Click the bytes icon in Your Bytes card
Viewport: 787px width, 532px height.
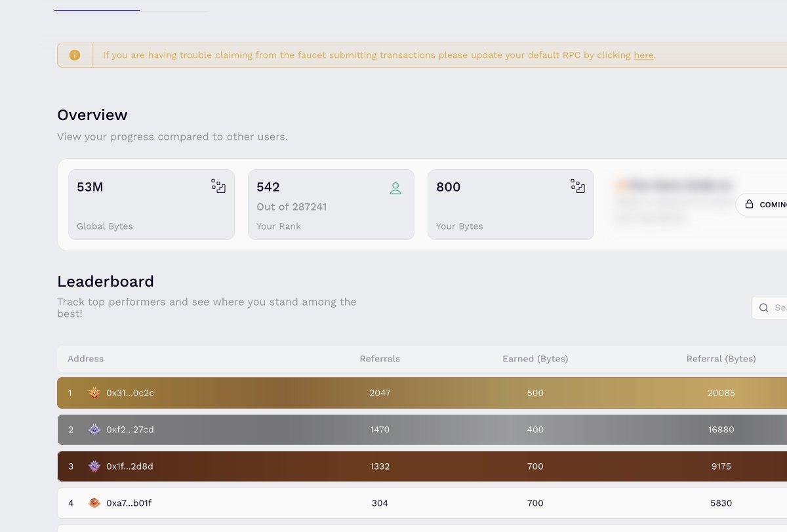click(578, 186)
